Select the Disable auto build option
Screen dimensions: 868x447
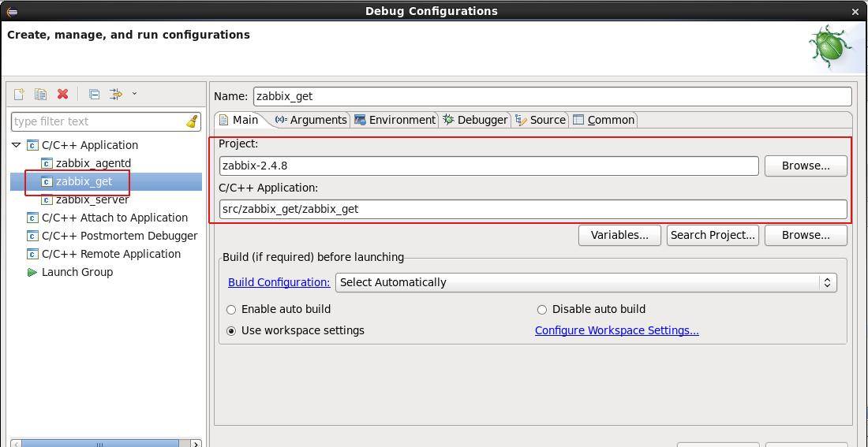pyautogui.click(x=542, y=310)
